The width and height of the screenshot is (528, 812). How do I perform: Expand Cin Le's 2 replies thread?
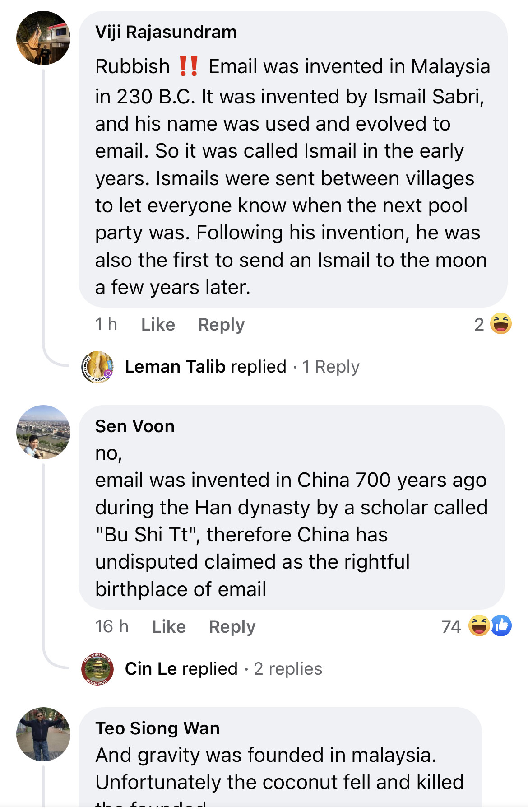click(288, 669)
